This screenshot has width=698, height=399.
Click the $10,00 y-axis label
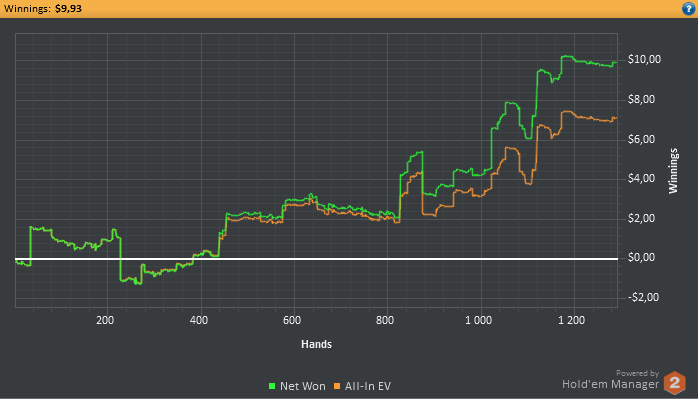pos(644,59)
